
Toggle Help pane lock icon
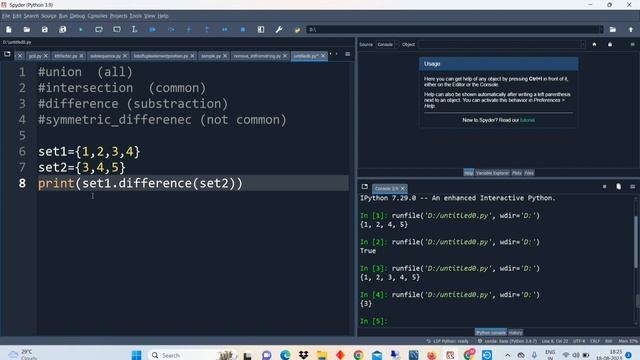coord(610,44)
